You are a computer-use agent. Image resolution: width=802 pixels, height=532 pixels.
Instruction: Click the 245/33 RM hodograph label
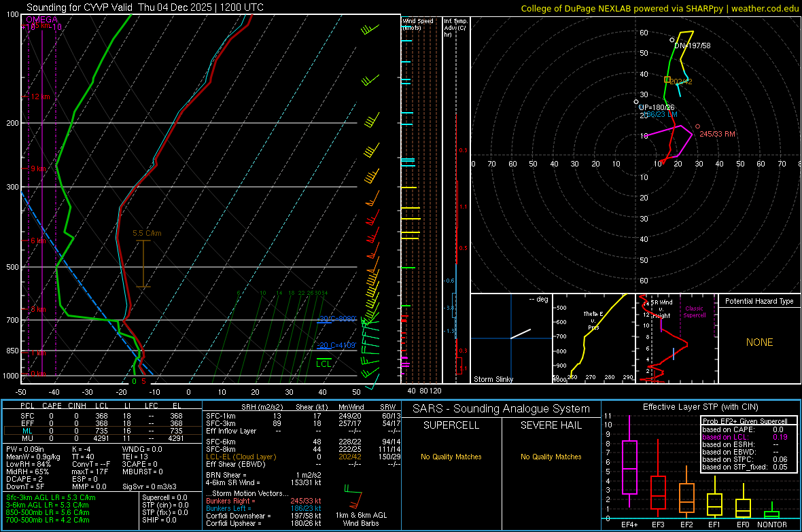click(x=717, y=134)
